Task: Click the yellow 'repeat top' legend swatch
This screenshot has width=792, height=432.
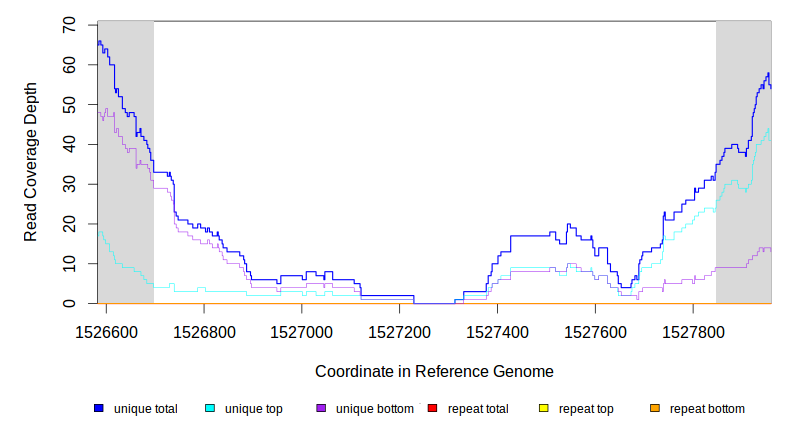Action: click(x=543, y=409)
